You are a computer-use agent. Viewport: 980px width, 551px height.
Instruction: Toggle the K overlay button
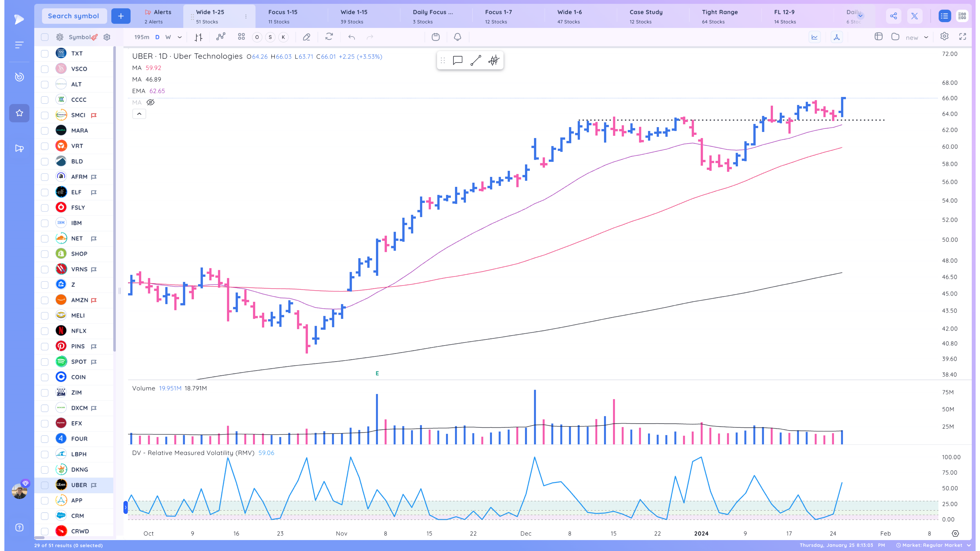(x=283, y=37)
